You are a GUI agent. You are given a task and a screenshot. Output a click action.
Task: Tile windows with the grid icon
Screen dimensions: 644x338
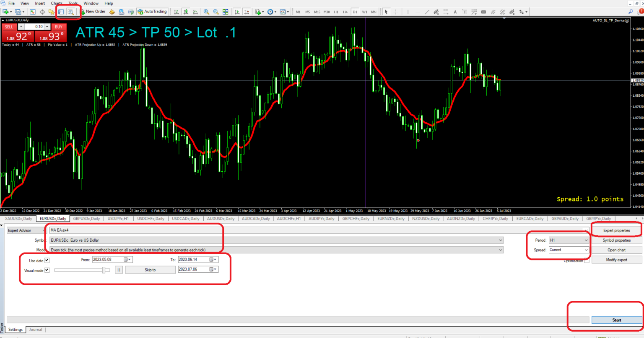pos(226,12)
